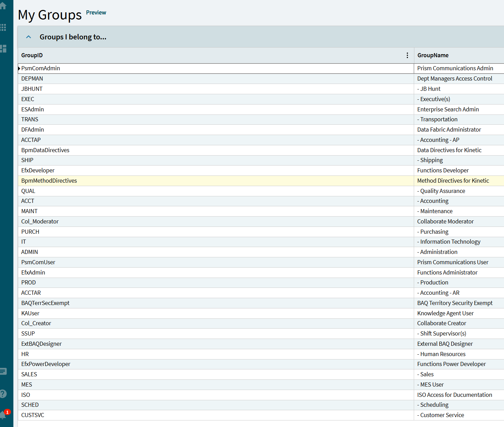Image resolution: width=504 pixels, height=427 pixels.
Task: Open the apps grid menu icon
Action: (3, 27)
